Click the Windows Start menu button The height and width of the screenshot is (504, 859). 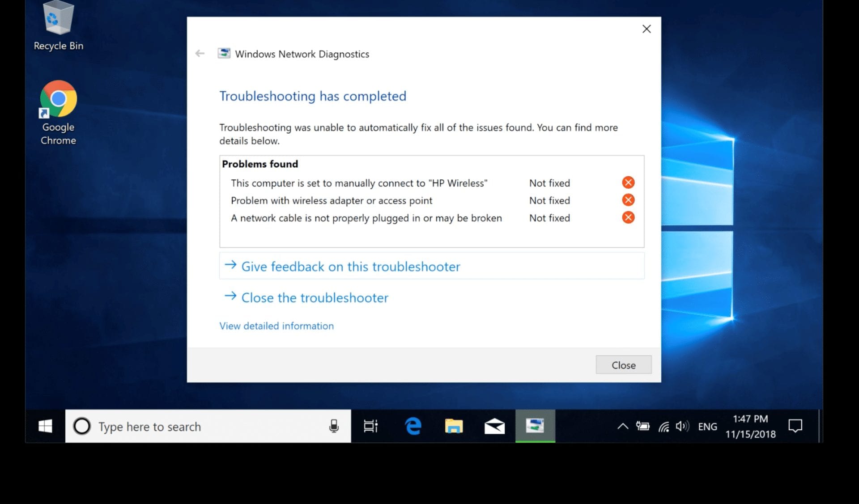pos(45,426)
